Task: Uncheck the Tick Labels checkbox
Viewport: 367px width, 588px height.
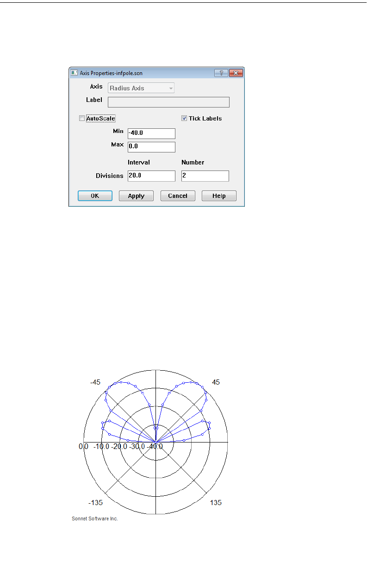Action: coord(184,119)
